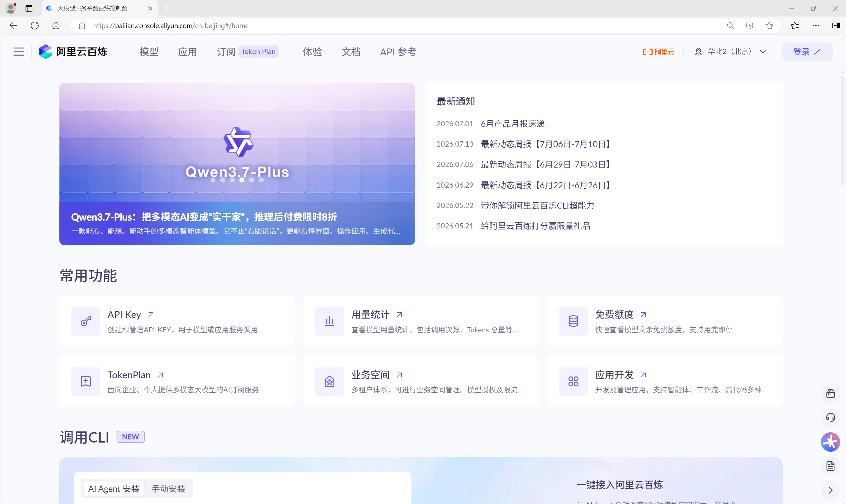The image size is (846, 504).
Task: Open the 给阿里云百炼打分赢限量礼品 notice
Action: [536, 226]
